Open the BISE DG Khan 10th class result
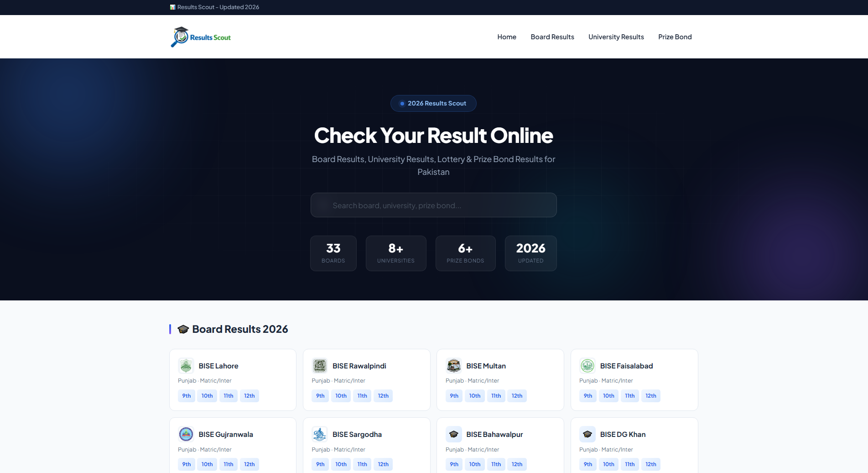868x473 pixels. coord(608,464)
